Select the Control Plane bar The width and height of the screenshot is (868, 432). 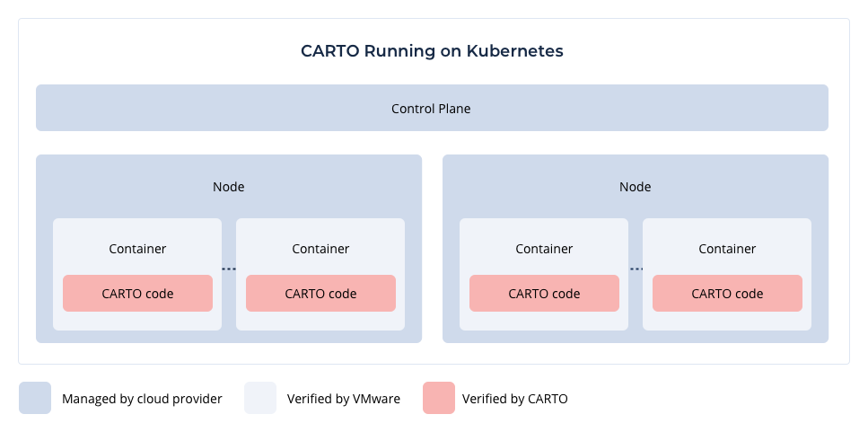[x=431, y=109]
